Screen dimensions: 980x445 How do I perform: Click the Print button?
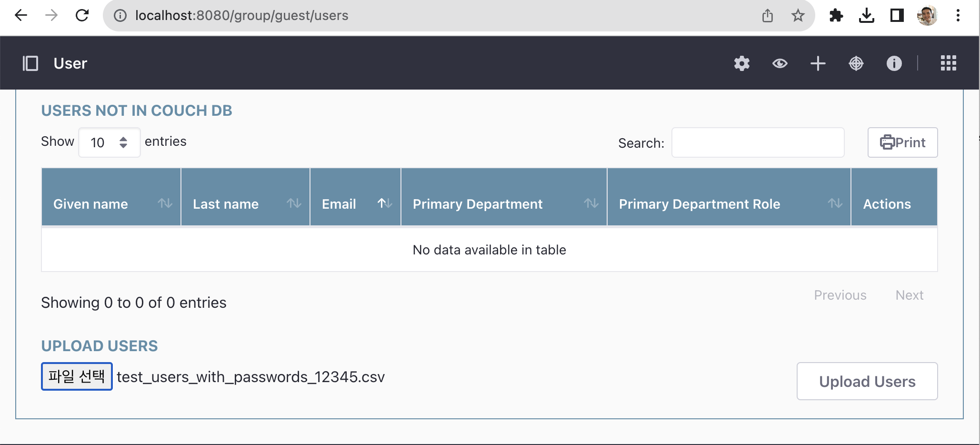pyautogui.click(x=902, y=142)
